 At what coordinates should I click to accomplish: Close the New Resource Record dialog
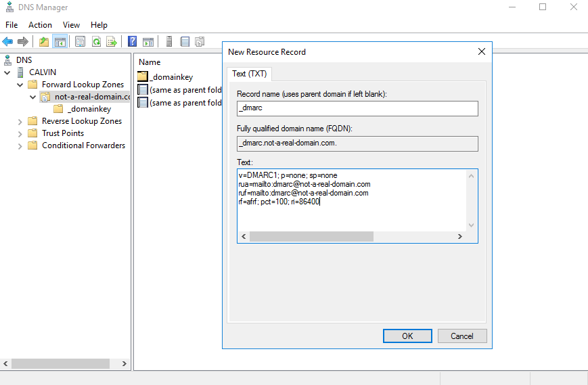point(482,51)
